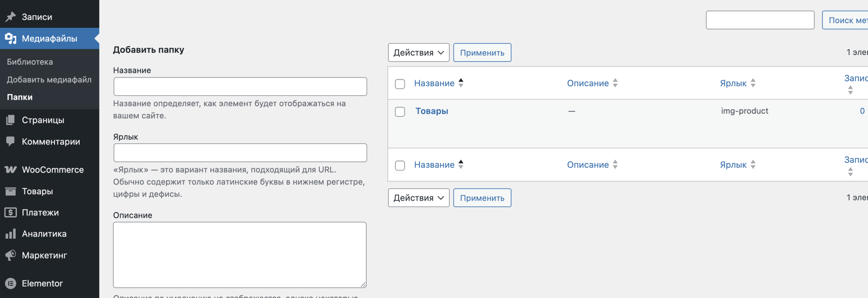Click the sort arrows beside the top Название header
Viewport: 868px width, 298px height.
tap(461, 83)
